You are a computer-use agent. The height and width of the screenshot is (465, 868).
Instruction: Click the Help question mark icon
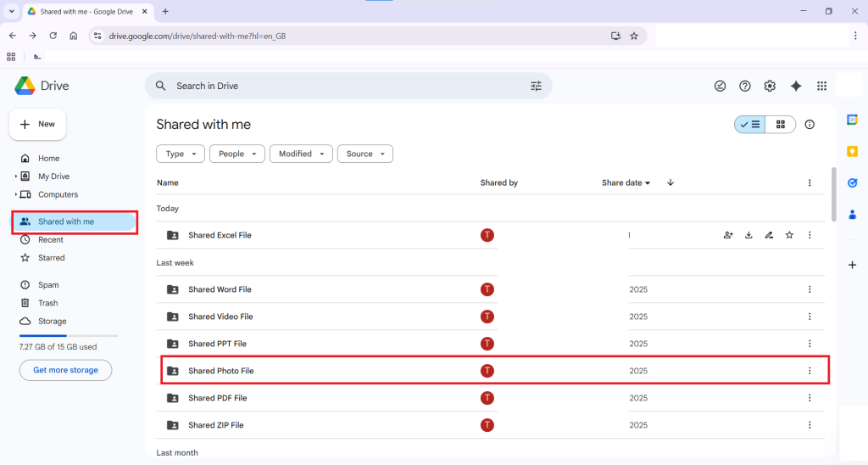(x=745, y=86)
